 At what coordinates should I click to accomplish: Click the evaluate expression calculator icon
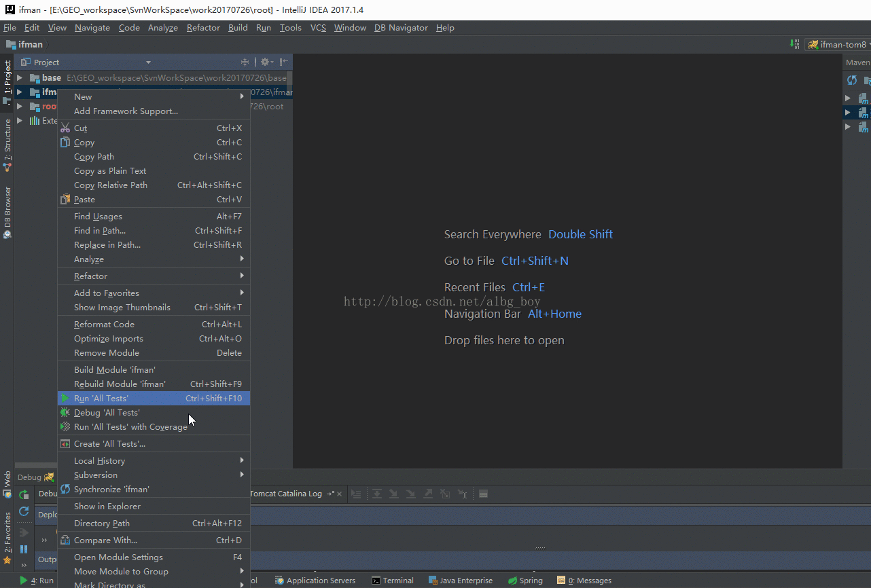pos(483,494)
